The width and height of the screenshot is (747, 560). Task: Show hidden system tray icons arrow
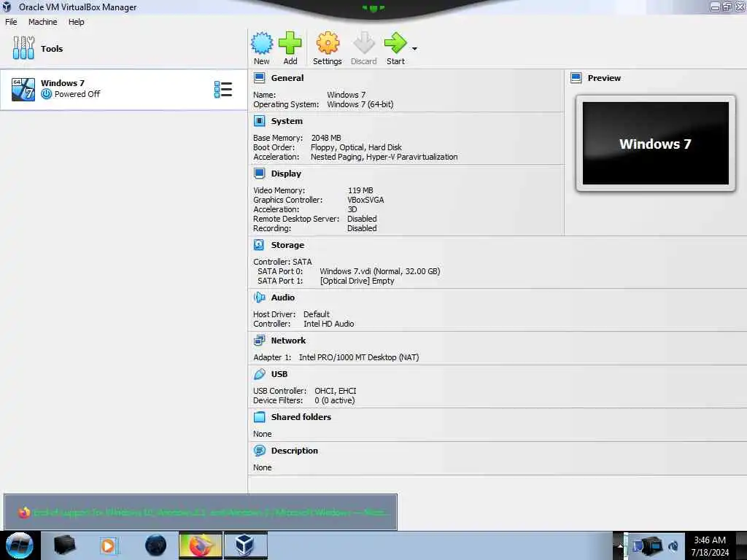(620, 545)
